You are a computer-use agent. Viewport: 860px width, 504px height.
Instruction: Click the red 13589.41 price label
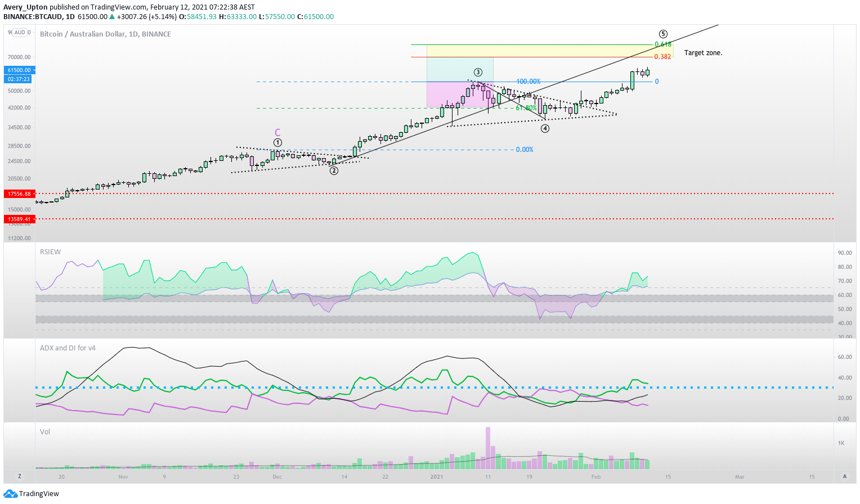coord(20,219)
